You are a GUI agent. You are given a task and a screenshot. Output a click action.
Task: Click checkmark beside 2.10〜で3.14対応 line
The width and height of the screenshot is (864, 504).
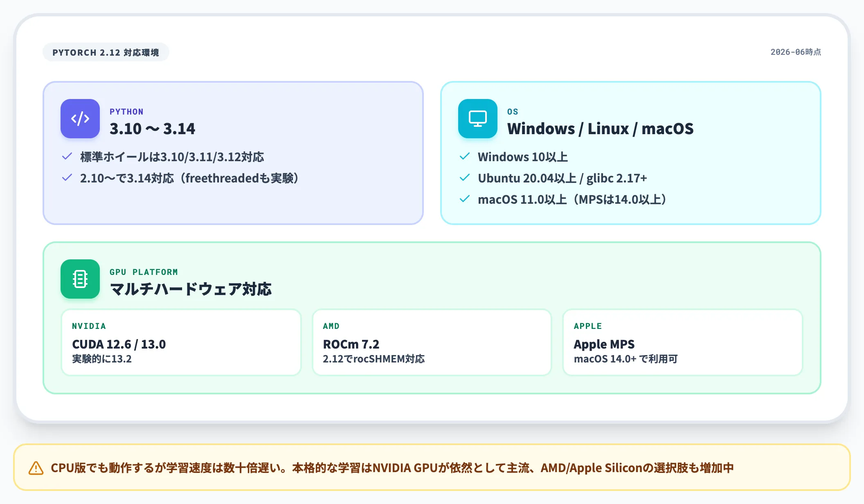pyautogui.click(x=67, y=178)
